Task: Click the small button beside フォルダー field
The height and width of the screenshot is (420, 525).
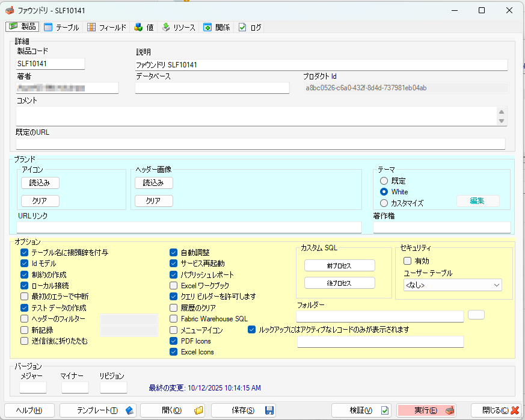Action: coord(476,315)
